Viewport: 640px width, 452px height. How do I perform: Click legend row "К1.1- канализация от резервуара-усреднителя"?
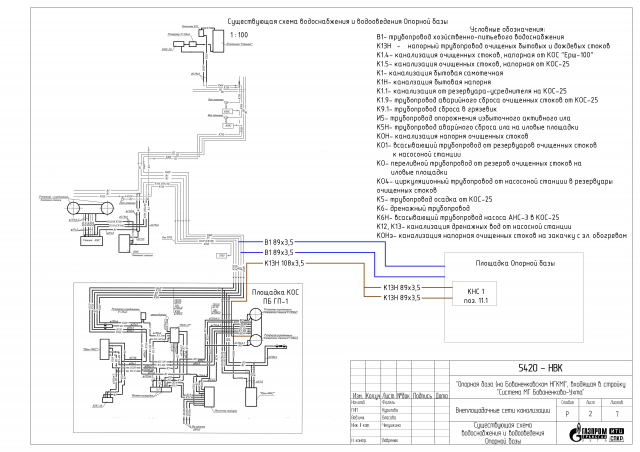tap(471, 91)
